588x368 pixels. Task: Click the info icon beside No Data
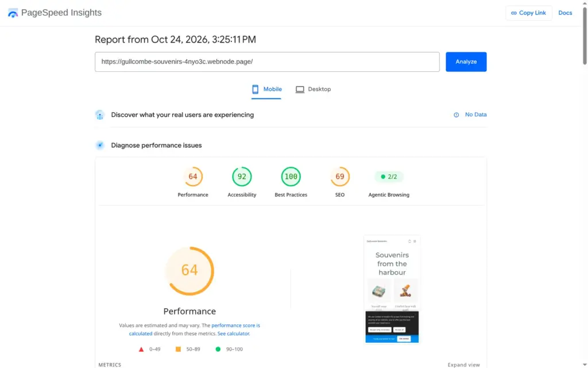point(456,115)
